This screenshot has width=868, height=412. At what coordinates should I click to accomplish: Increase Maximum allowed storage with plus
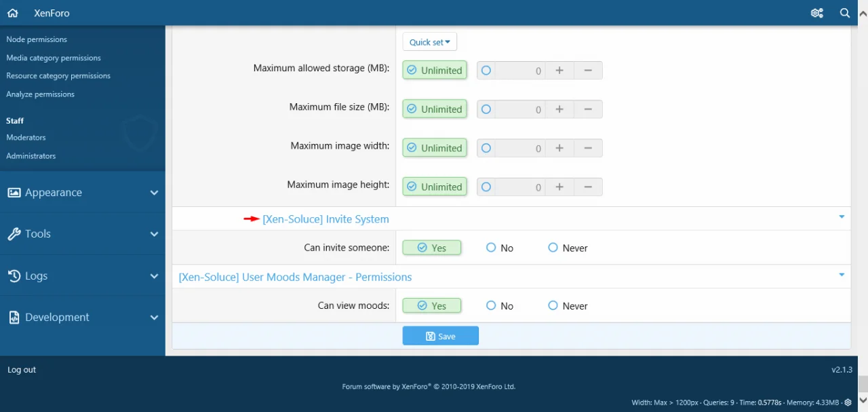[559, 71]
